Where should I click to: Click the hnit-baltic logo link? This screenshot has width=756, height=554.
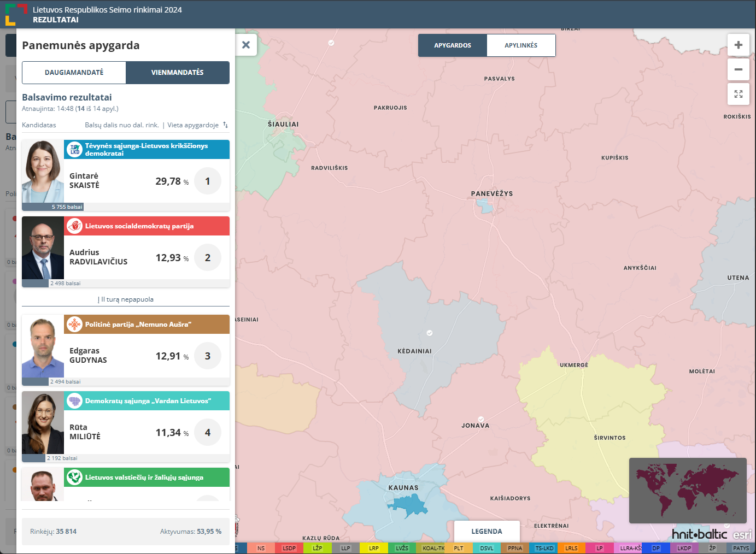[699, 534]
